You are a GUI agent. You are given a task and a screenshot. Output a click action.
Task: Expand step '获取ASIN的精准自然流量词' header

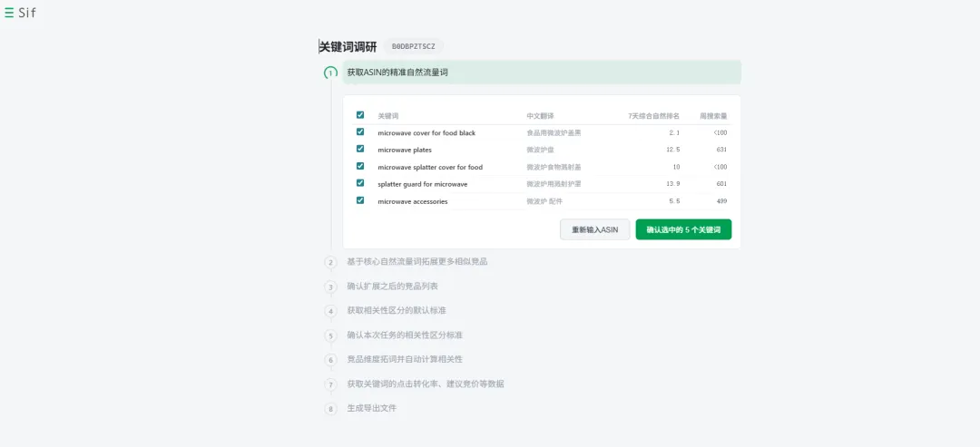397,72
